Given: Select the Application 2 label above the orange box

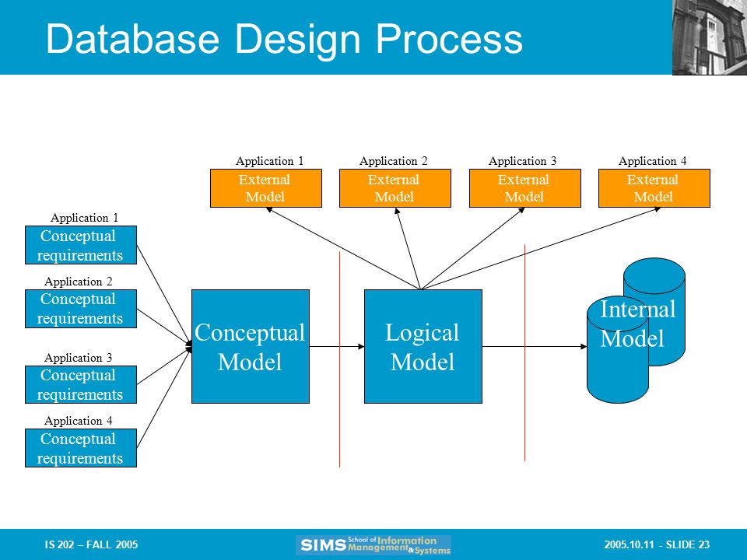Looking at the screenshot, I should pyautogui.click(x=394, y=161).
